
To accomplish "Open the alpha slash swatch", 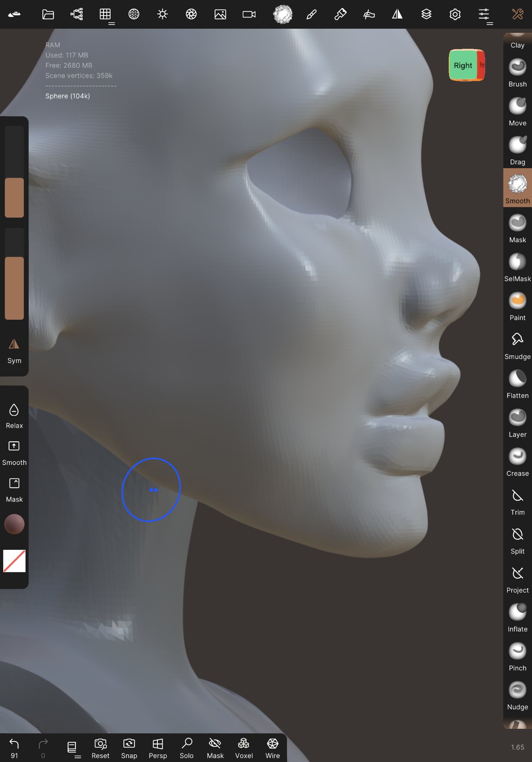I will (14, 561).
